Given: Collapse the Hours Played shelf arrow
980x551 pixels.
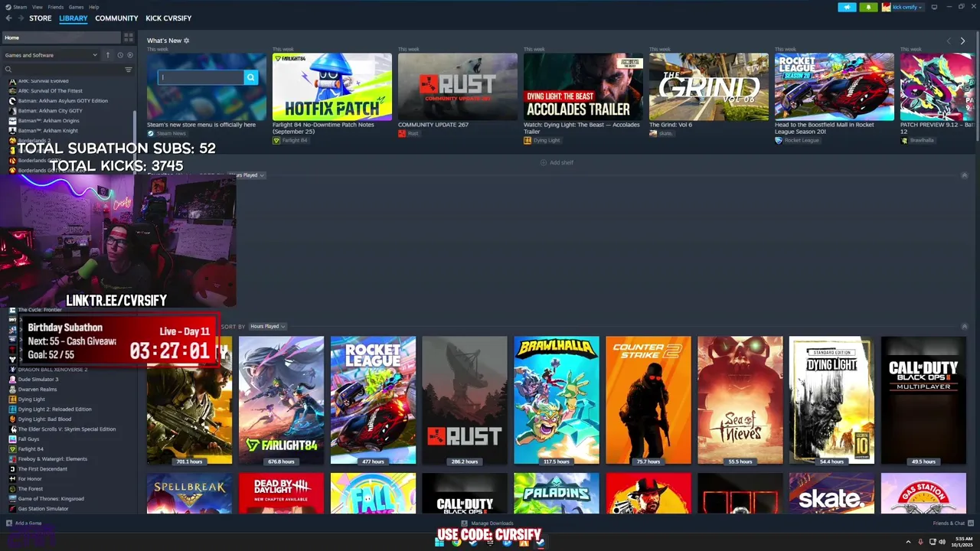Looking at the screenshot, I should [964, 327].
